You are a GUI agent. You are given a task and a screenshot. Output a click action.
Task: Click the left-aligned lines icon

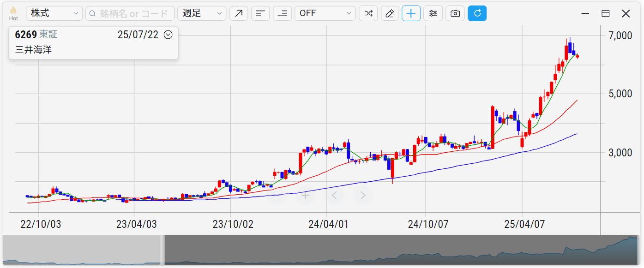pos(260,13)
